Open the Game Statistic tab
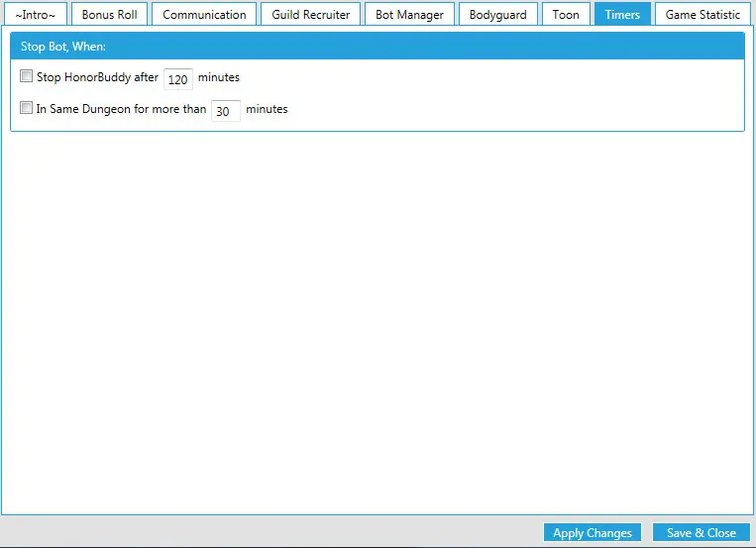Image resolution: width=756 pixels, height=548 pixels. (702, 14)
